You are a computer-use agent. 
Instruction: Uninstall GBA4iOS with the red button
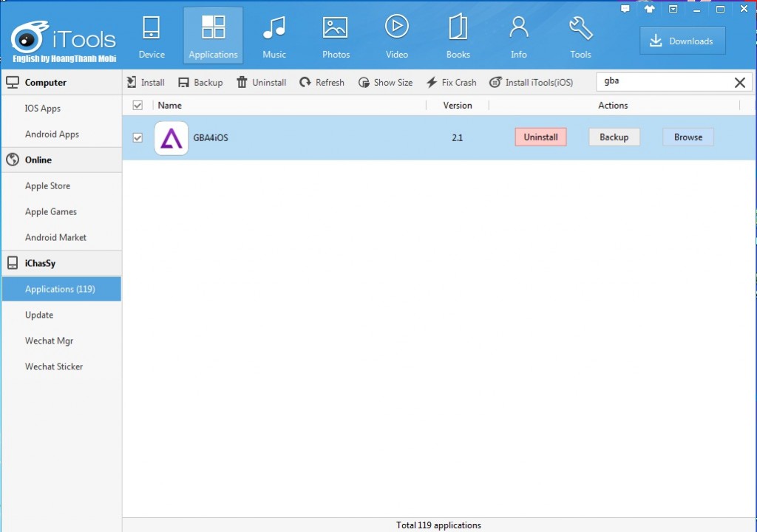point(540,137)
